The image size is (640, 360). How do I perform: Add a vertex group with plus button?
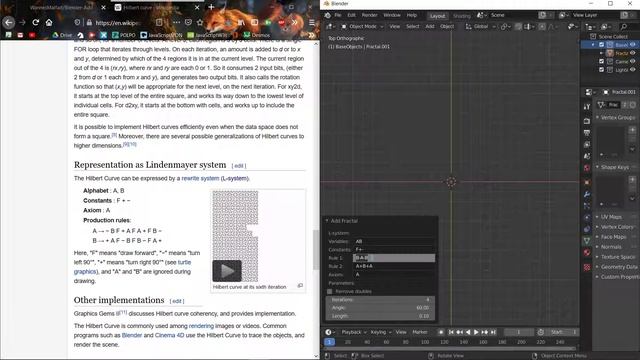coord(632,130)
